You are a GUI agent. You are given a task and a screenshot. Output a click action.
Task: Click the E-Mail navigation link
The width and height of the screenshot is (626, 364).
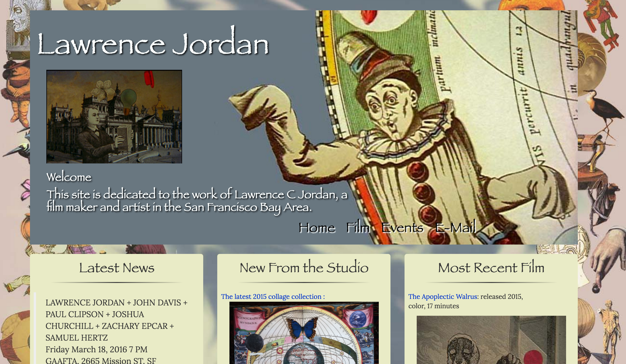[x=455, y=227]
